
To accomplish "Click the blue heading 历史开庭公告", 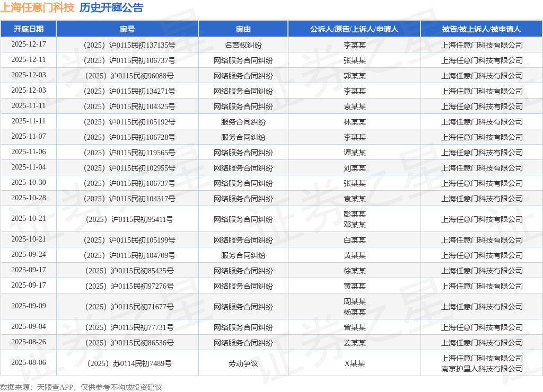I will 111,7.
